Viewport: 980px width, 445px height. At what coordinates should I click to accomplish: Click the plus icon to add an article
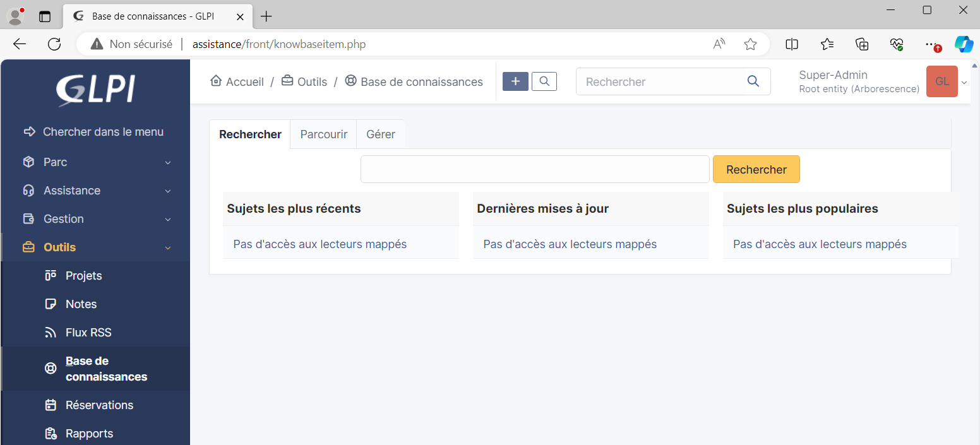click(515, 81)
